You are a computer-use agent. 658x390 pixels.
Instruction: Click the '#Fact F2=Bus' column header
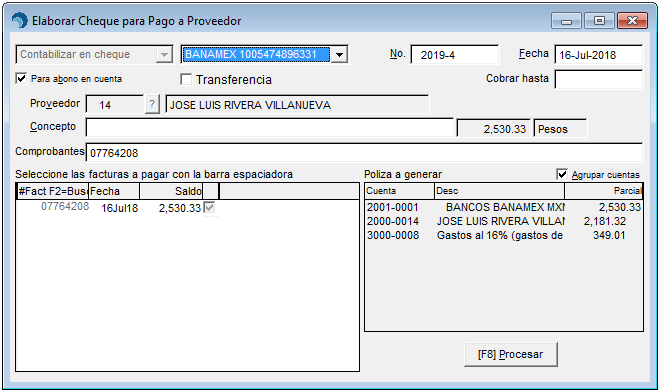tap(52, 191)
